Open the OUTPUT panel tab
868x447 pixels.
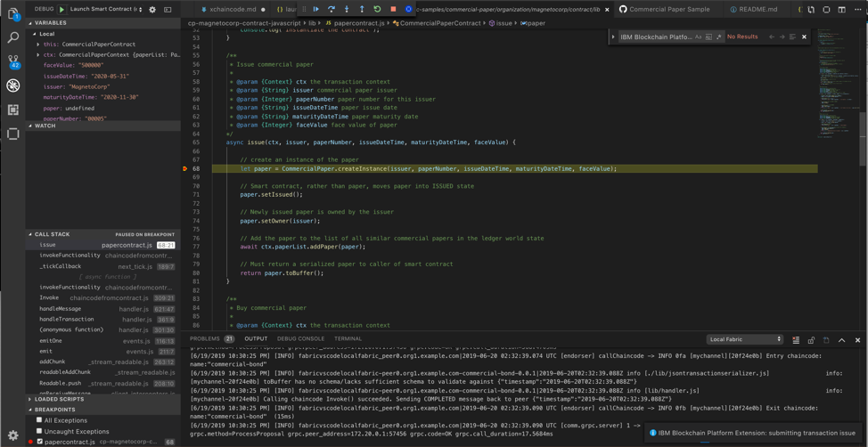click(256, 338)
